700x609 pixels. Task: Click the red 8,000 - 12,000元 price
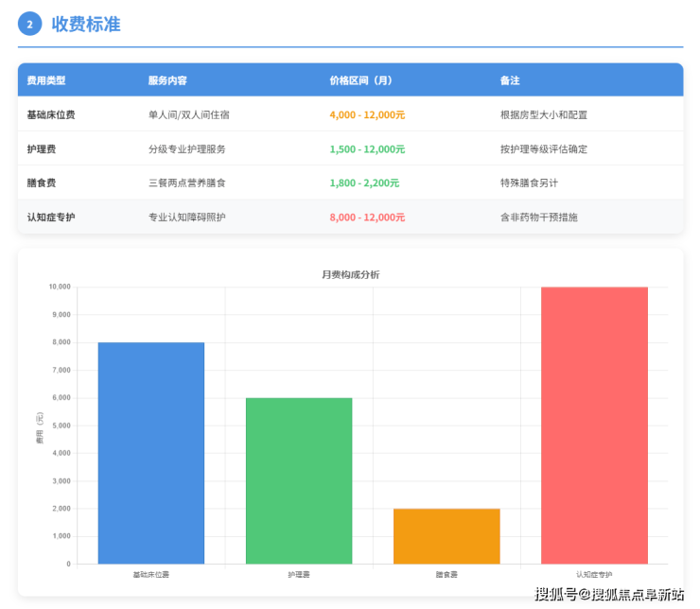(367, 217)
